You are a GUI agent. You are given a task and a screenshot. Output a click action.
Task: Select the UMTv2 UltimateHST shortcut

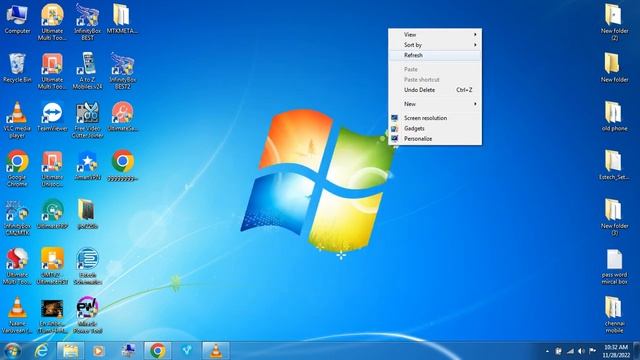tap(52, 266)
